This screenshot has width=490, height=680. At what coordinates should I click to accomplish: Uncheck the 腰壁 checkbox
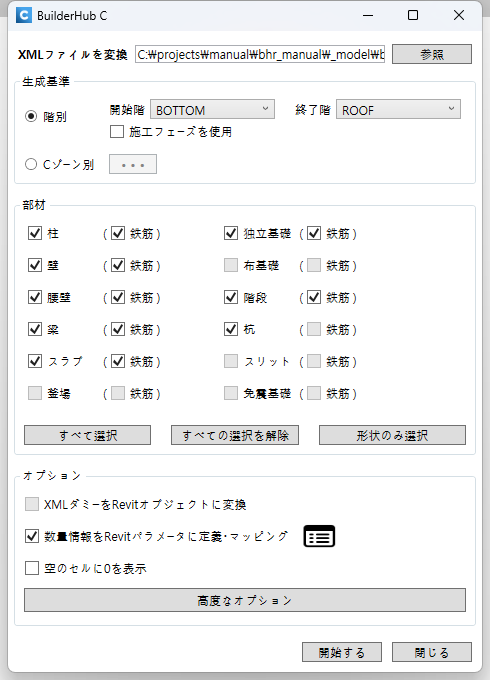point(35,298)
